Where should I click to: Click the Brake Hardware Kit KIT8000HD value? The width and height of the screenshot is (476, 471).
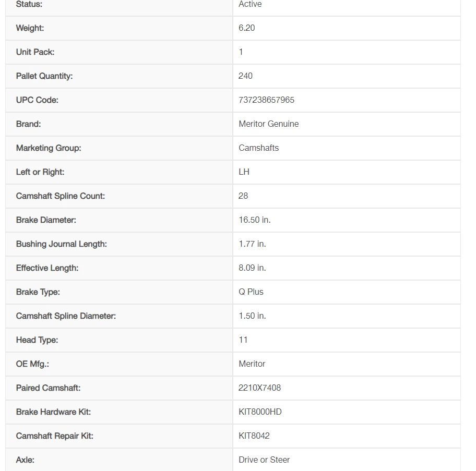click(260, 412)
